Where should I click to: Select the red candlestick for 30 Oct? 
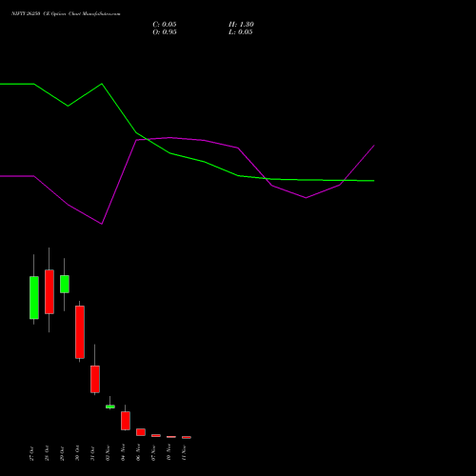tap(80, 332)
